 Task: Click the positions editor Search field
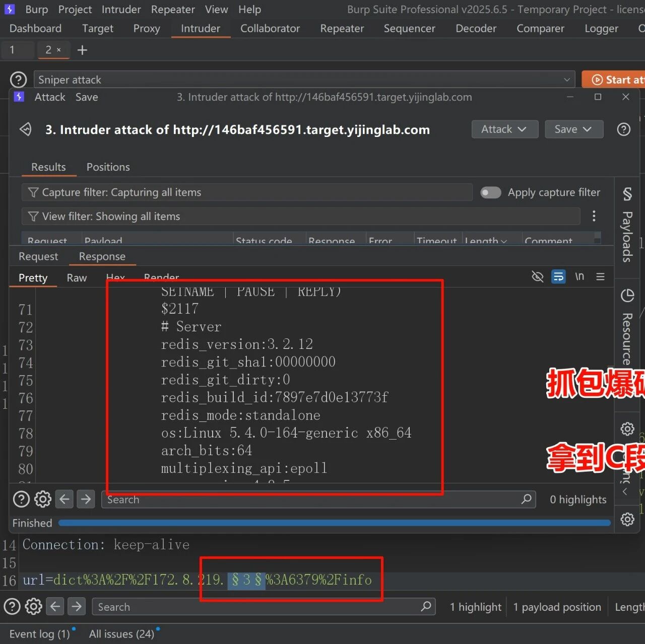tap(264, 607)
